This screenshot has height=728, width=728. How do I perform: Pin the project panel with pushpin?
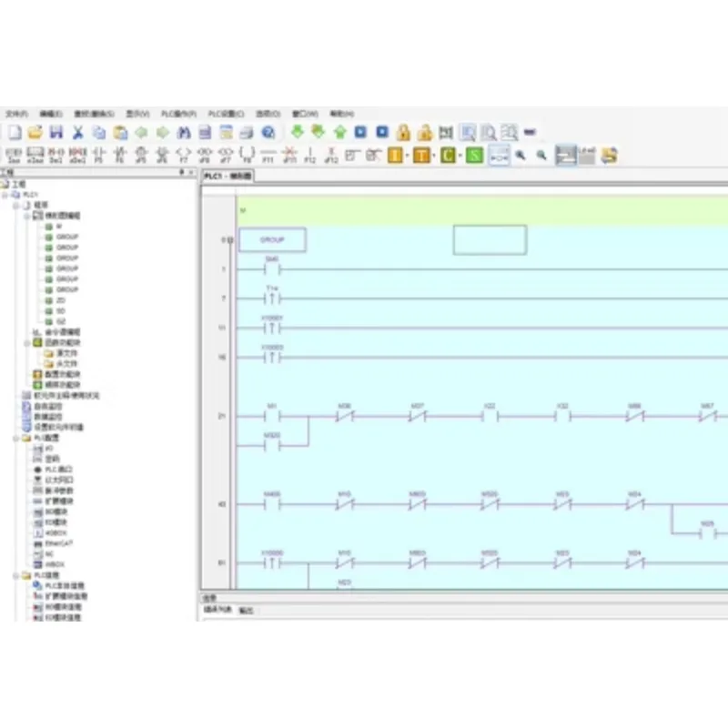(182, 172)
